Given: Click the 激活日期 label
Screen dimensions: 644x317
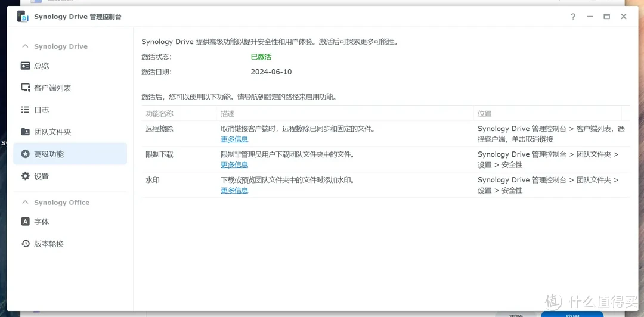Looking at the screenshot, I should coord(156,72).
